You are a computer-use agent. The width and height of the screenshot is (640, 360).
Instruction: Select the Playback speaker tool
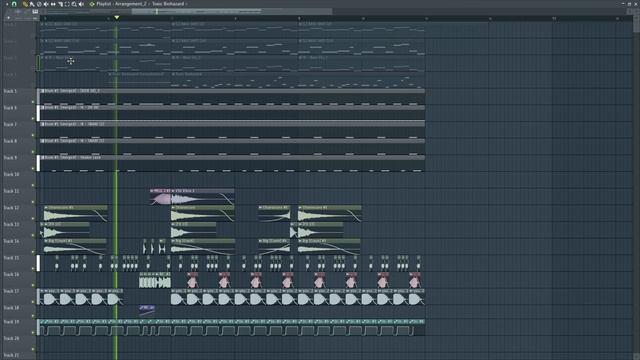[x=81, y=4]
